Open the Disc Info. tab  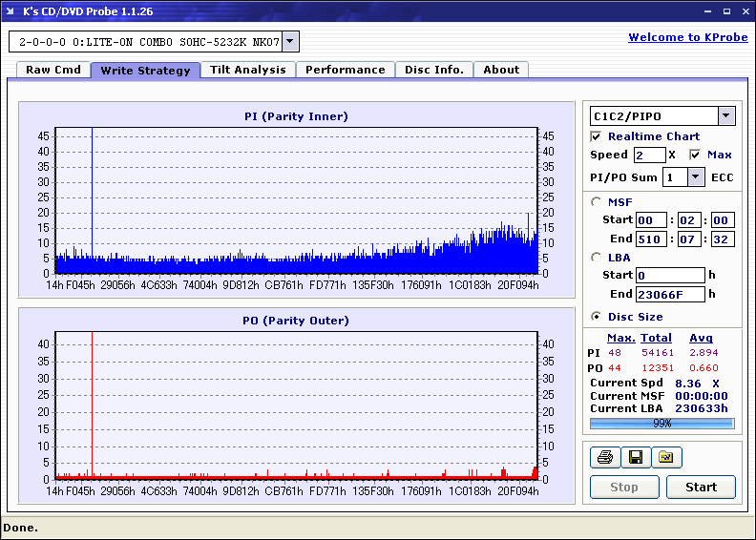coord(434,70)
